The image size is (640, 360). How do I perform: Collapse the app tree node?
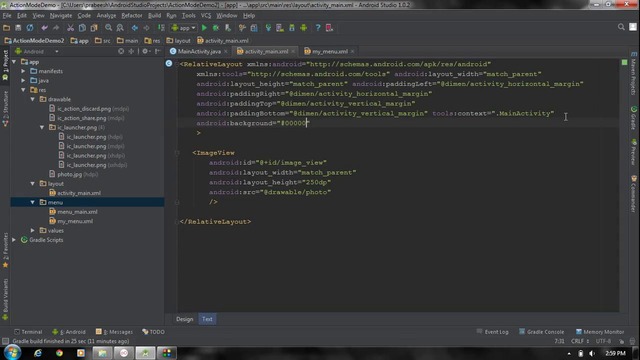pyautogui.click(x=14, y=62)
